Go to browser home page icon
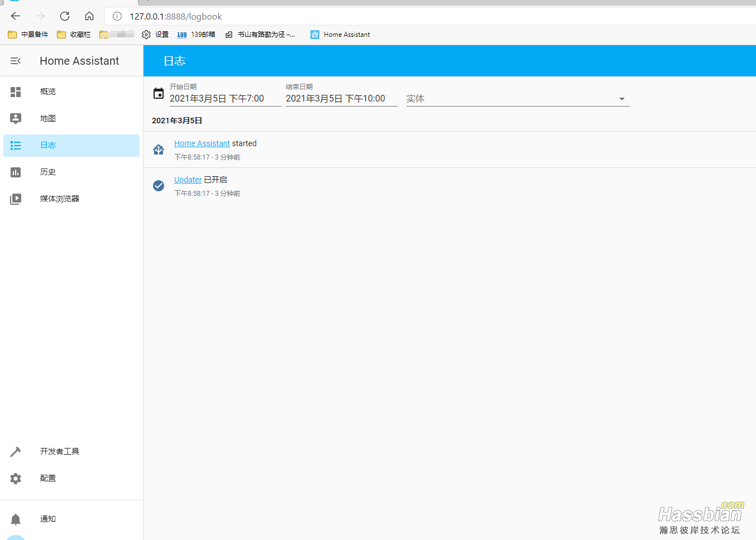The image size is (756, 540). pos(89,16)
